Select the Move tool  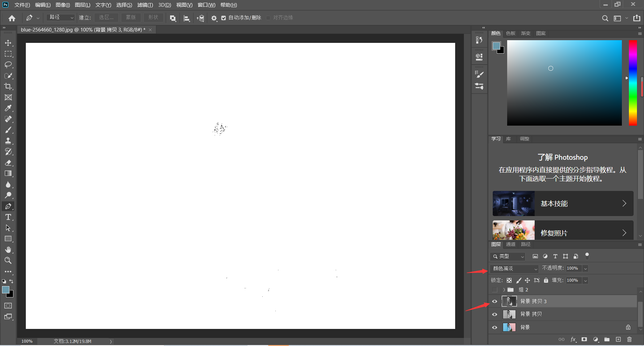(8, 43)
